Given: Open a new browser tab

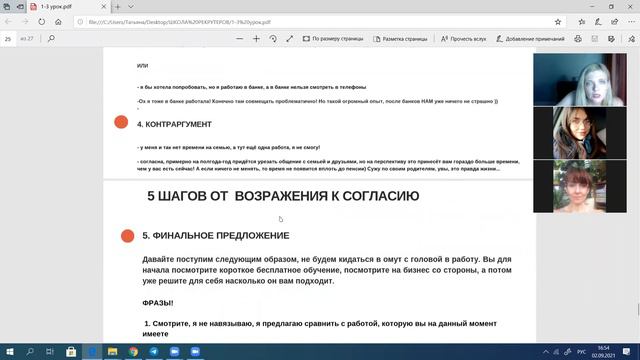Looking at the screenshot, I should pyautogui.click(x=118, y=7).
